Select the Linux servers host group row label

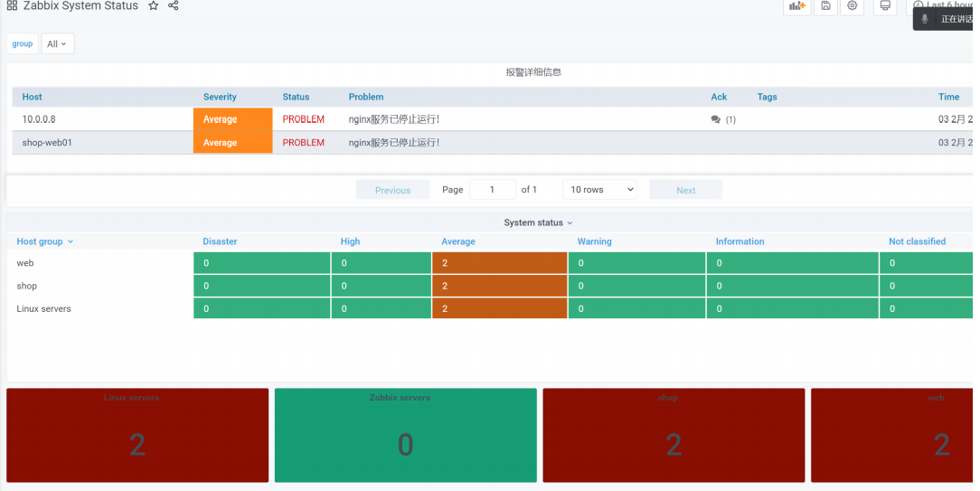pyautogui.click(x=43, y=309)
